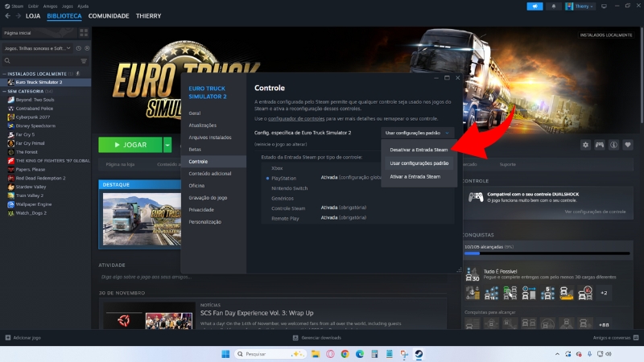
Task: Open the controller layout icon
Action: click(x=600, y=145)
